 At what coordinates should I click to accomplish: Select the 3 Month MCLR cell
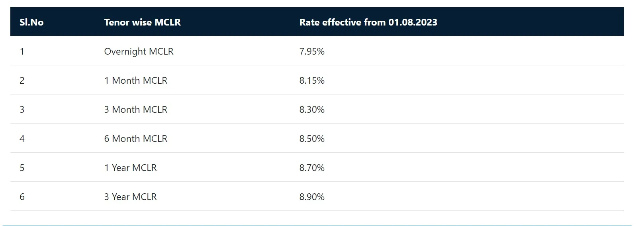pyautogui.click(x=136, y=110)
